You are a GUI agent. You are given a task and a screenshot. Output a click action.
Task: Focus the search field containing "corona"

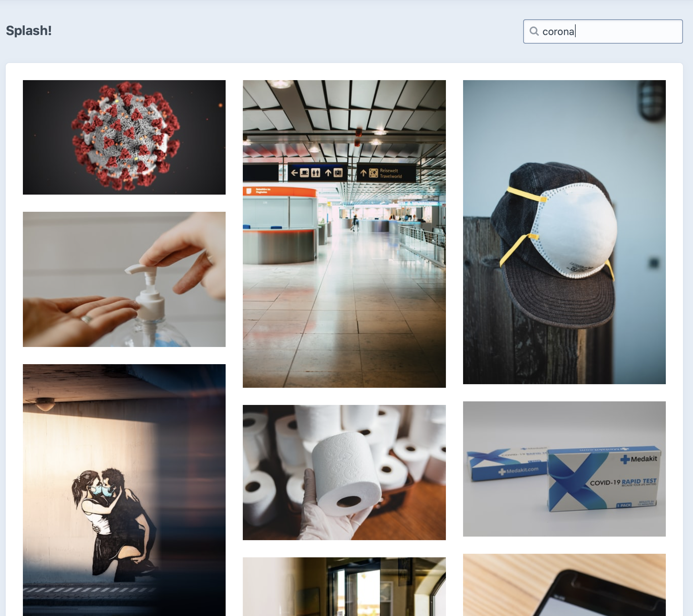click(x=603, y=31)
